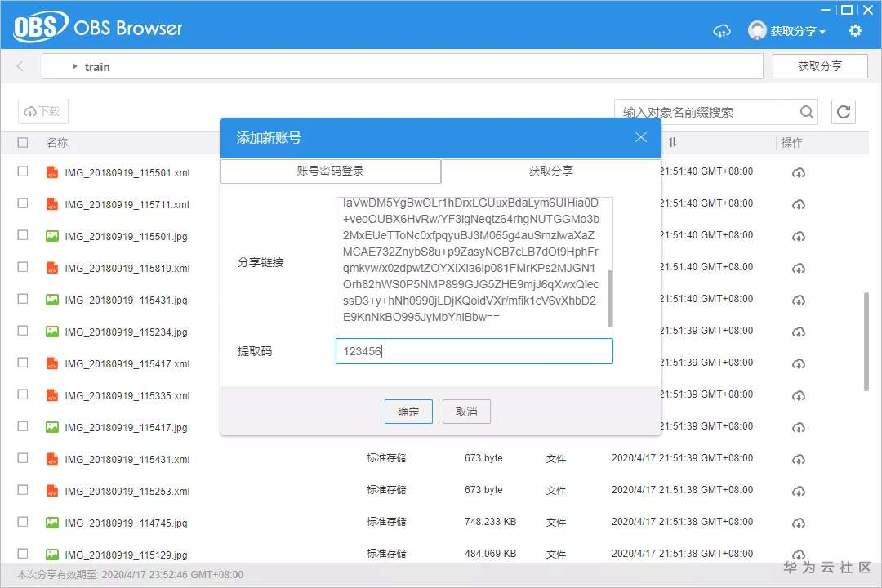This screenshot has width=882, height=588.
Task: Click the 提取码 input field
Action: [x=474, y=351]
